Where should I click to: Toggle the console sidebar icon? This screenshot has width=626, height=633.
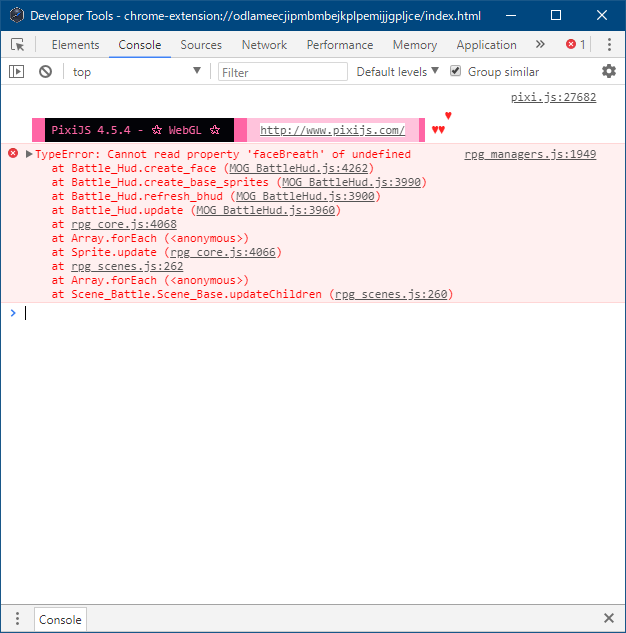pyautogui.click(x=17, y=72)
